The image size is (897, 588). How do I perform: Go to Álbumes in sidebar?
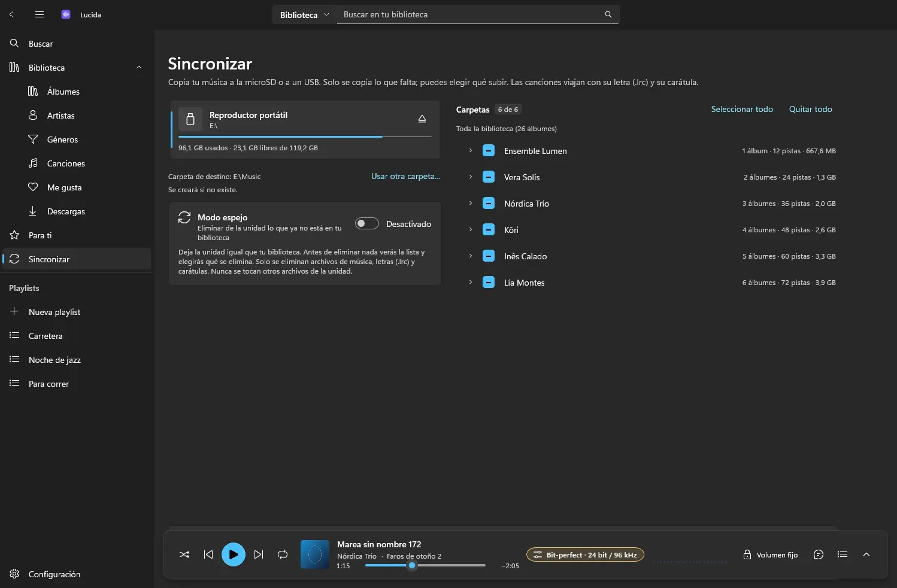[x=77, y=92]
